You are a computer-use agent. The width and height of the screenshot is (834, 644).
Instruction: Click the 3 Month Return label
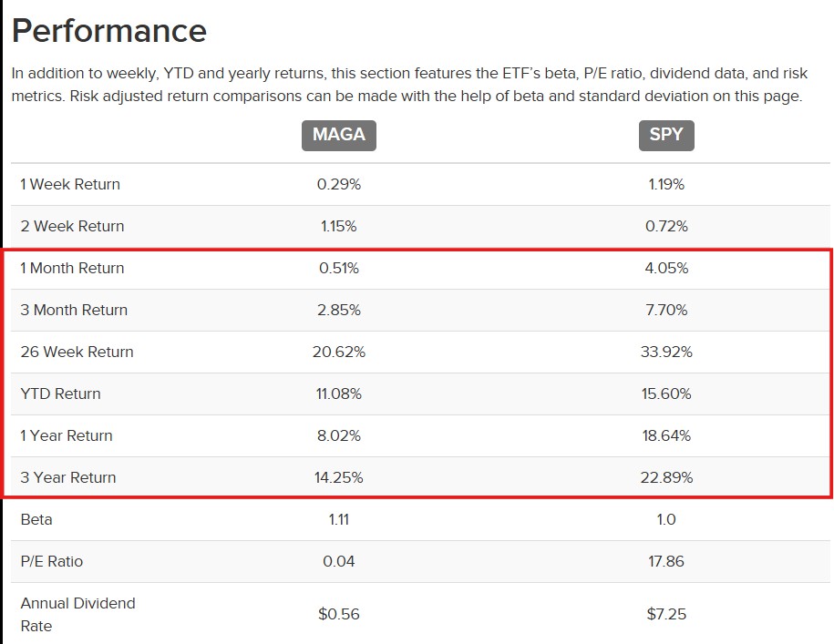[x=74, y=310]
